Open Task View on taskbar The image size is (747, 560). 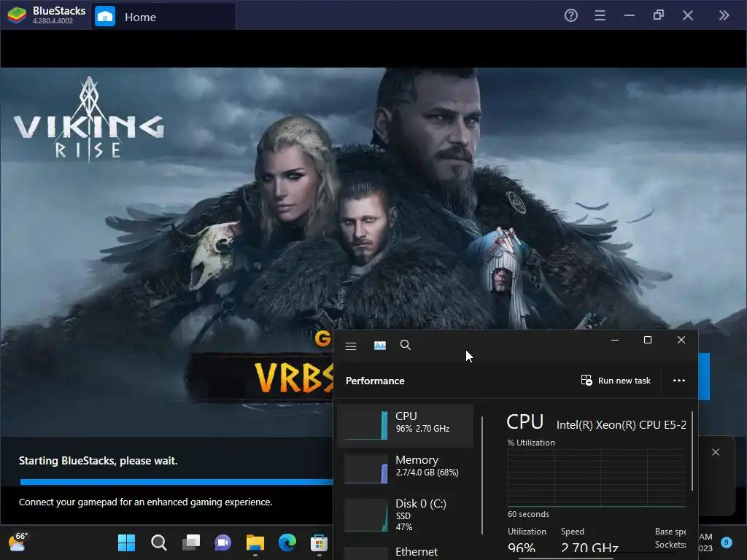pos(191,542)
